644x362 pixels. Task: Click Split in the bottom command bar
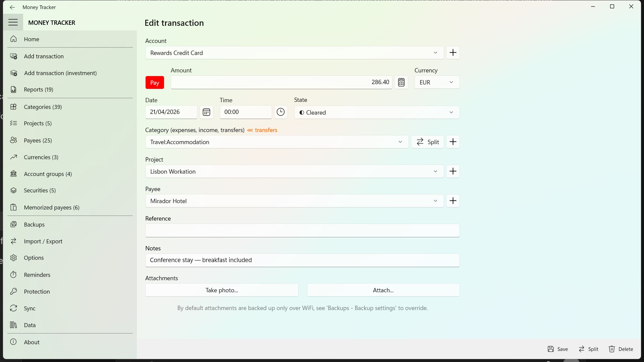[x=589, y=349]
